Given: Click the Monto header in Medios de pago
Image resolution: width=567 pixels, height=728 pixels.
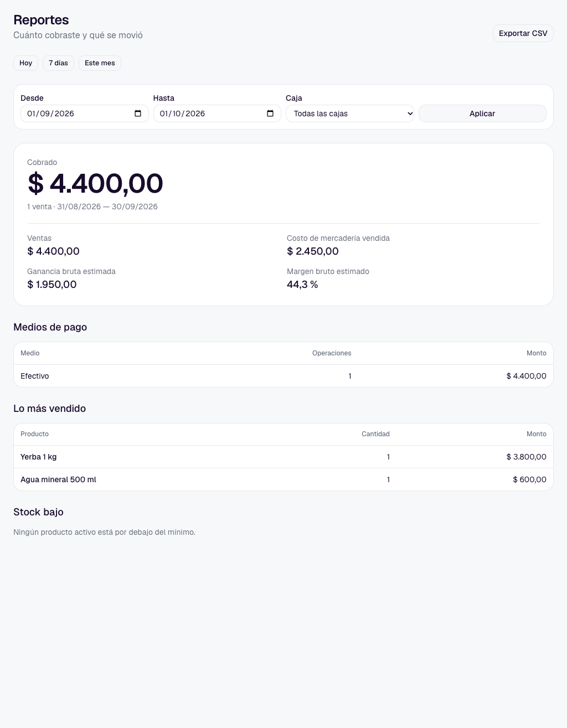Looking at the screenshot, I should pos(537,353).
